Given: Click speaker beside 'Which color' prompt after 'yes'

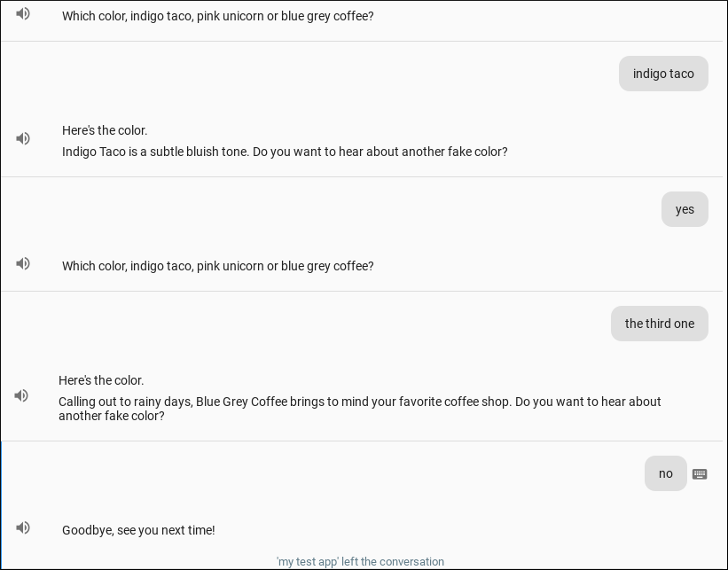Looking at the screenshot, I should coord(23,264).
